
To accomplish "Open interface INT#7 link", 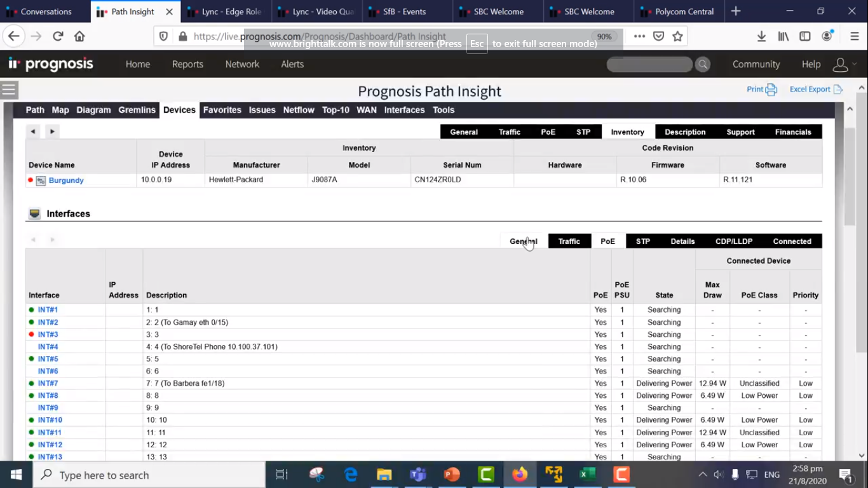I will click(48, 383).
